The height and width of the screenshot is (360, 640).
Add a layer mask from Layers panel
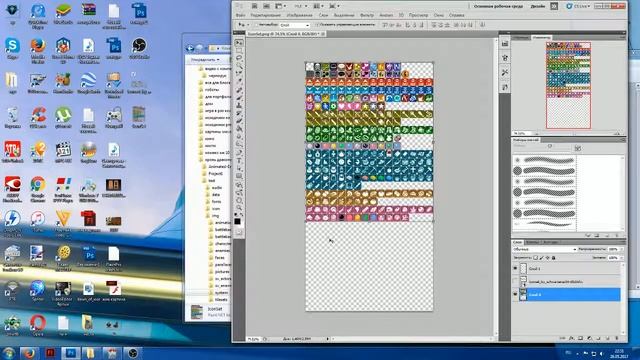[x=580, y=338]
